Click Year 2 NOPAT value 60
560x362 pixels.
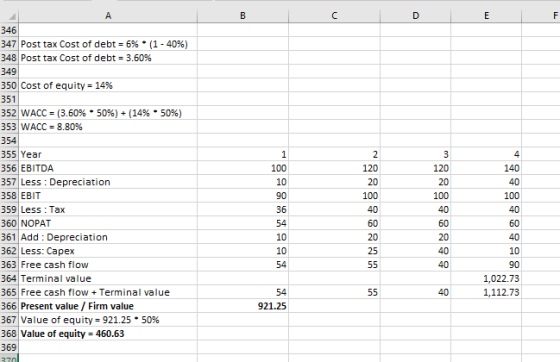(334, 223)
